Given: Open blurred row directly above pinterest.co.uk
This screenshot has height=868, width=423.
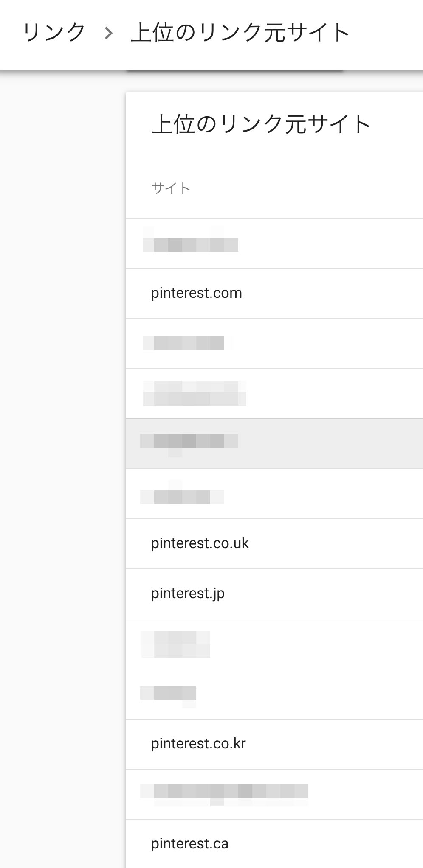Looking at the screenshot, I should (x=182, y=494).
